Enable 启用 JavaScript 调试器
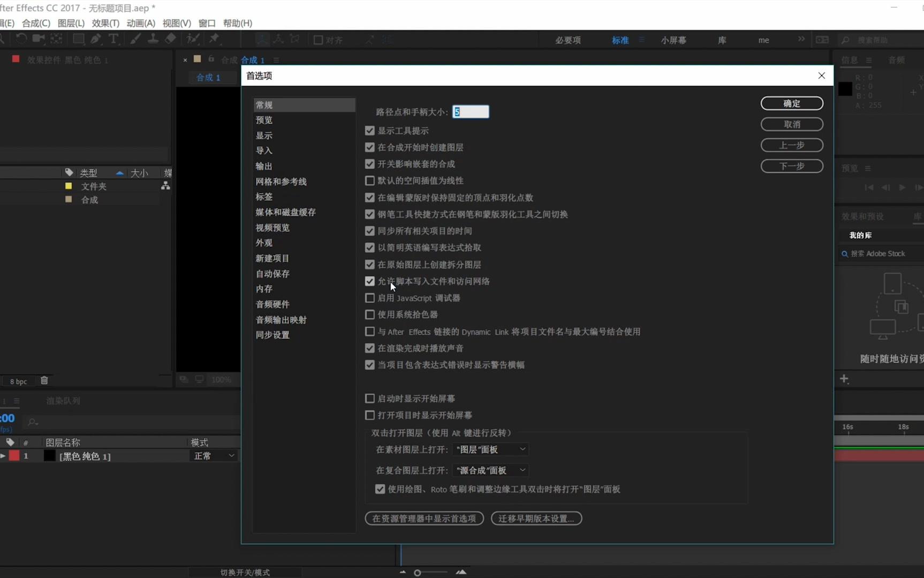 pyautogui.click(x=370, y=298)
